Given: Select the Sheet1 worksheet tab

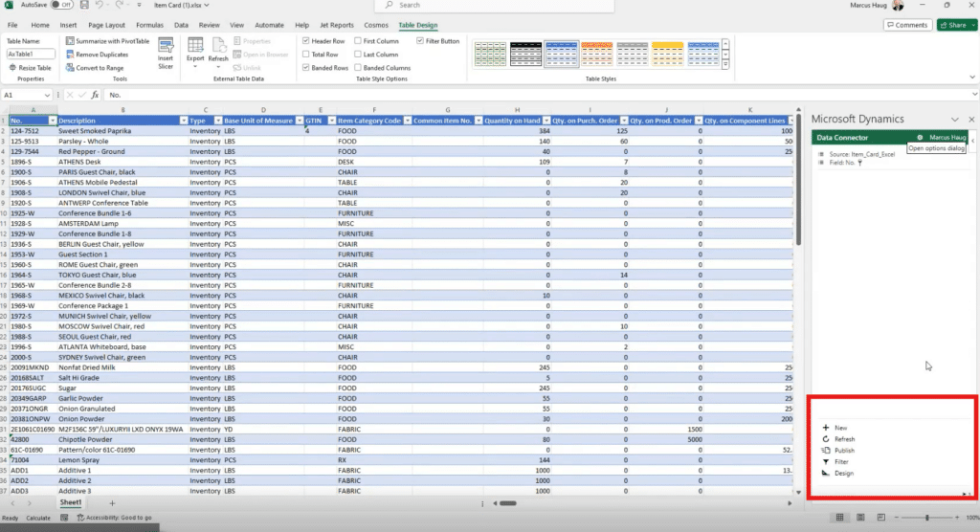Looking at the screenshot, I should click(x=71, y=502).
